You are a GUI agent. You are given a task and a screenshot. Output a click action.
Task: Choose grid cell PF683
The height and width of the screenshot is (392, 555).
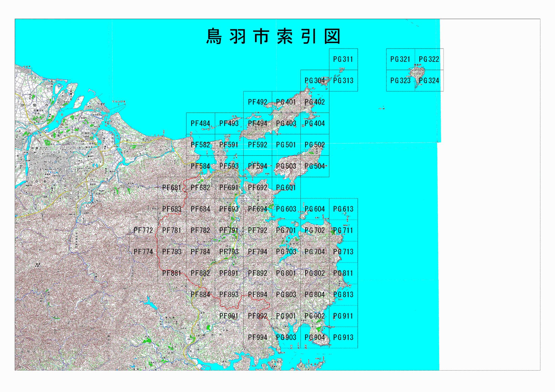[x=172, y=209]
